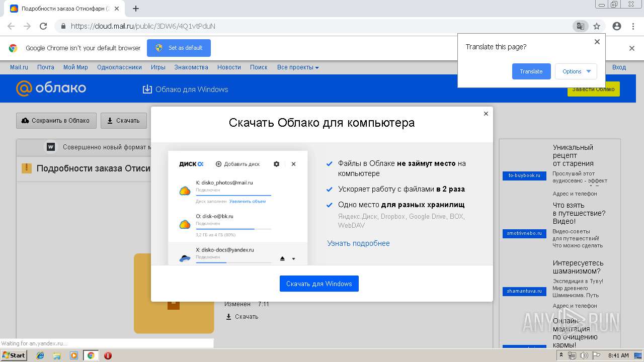Click the system clock 8:41 AM
Screen dimensions: 644x362
[619, 355]
